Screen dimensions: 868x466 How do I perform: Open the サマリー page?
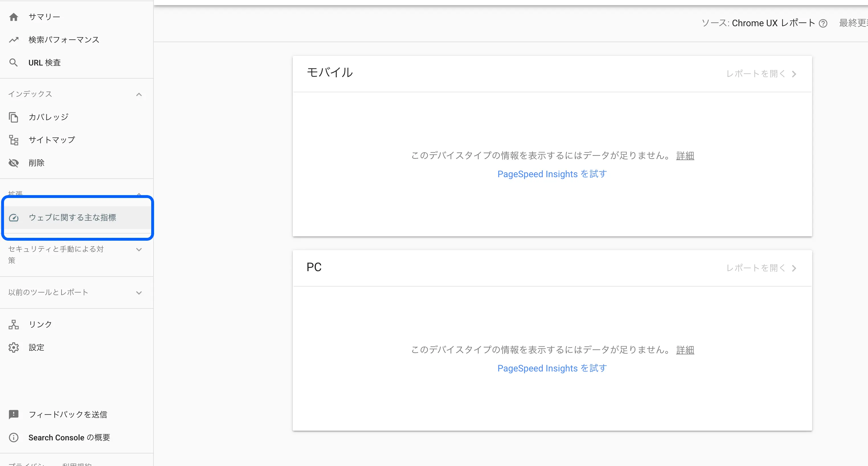point(77,17)
